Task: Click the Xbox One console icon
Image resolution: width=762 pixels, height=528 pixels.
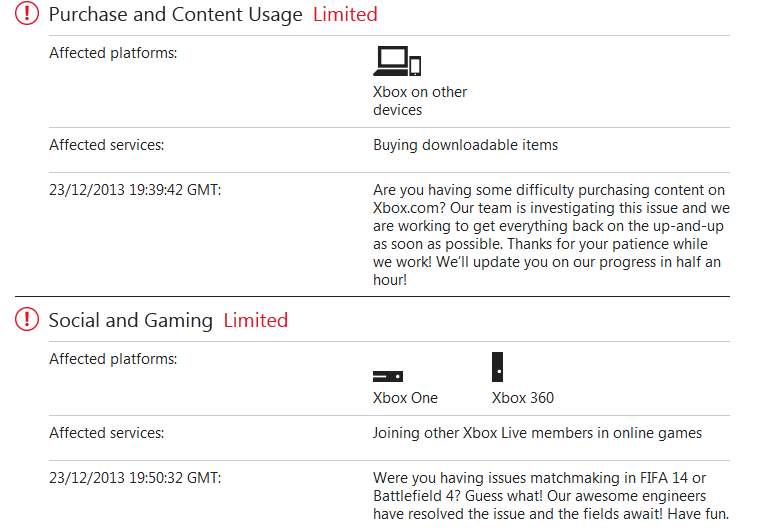Action: [387, 376]
